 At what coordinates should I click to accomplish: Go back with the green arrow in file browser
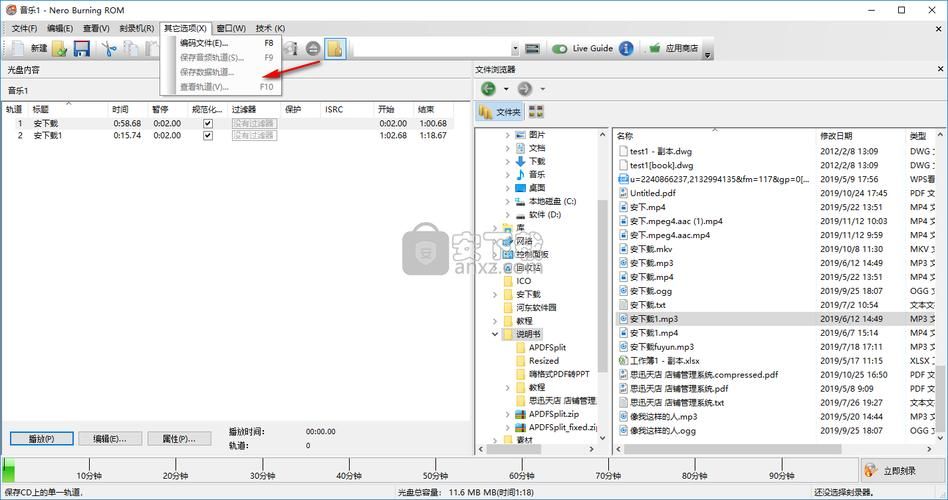[x=488, y=89]
